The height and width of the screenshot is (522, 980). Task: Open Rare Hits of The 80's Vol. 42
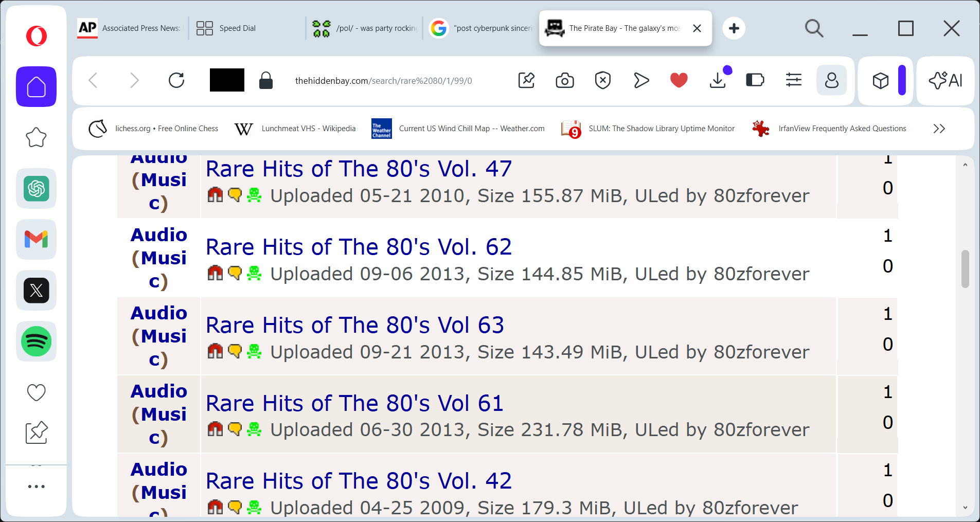(359, 481)
